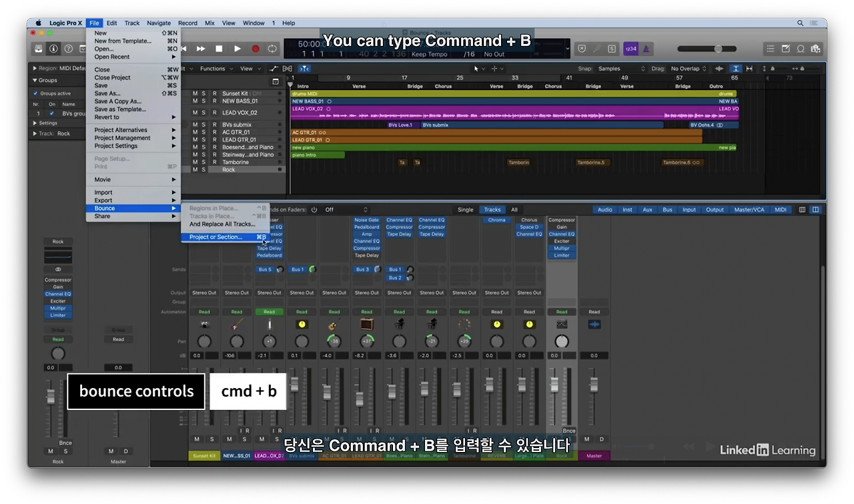The image size is (854, 504).
Task: Open the Library icon in control bar
Action: click(39, 49)
